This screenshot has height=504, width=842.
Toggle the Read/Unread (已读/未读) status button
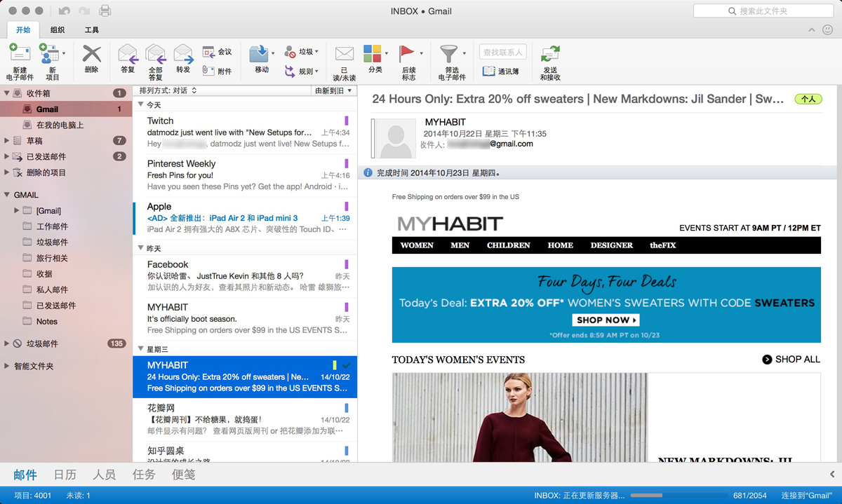pos(344,55)
